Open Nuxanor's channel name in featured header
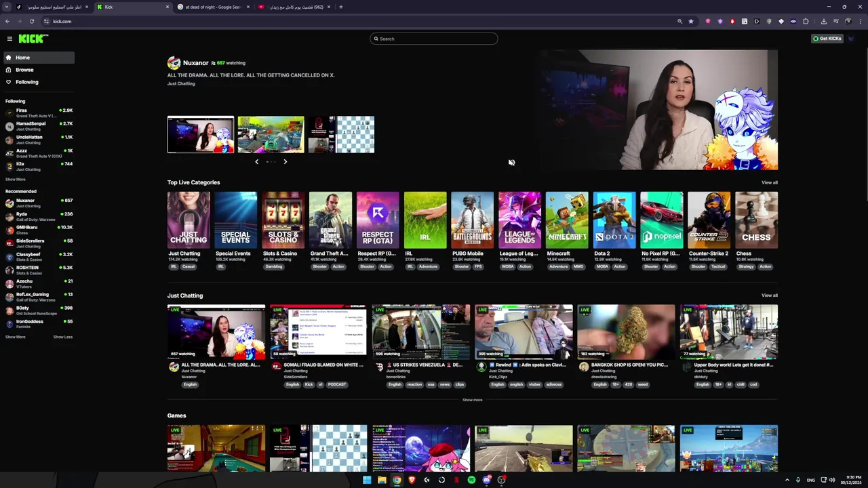 pos(195,62)
